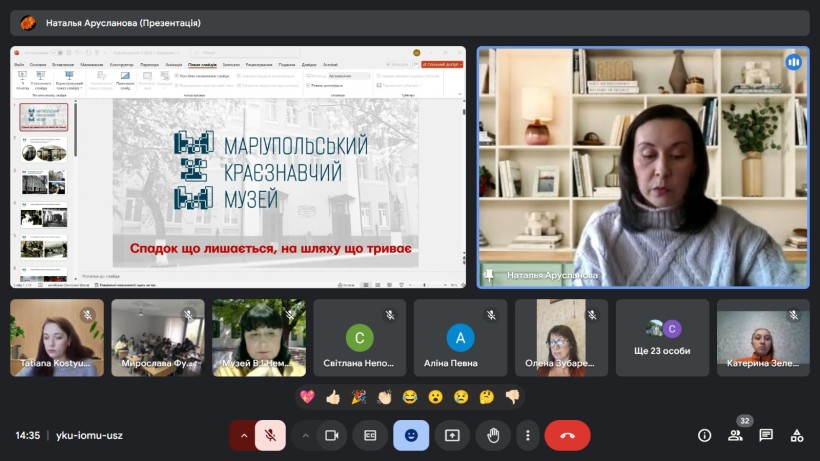Viewport: 820px width, 461px height.
Task: Select Tatiana Kostyu... participant tile
Action: (x=56, y=338)
